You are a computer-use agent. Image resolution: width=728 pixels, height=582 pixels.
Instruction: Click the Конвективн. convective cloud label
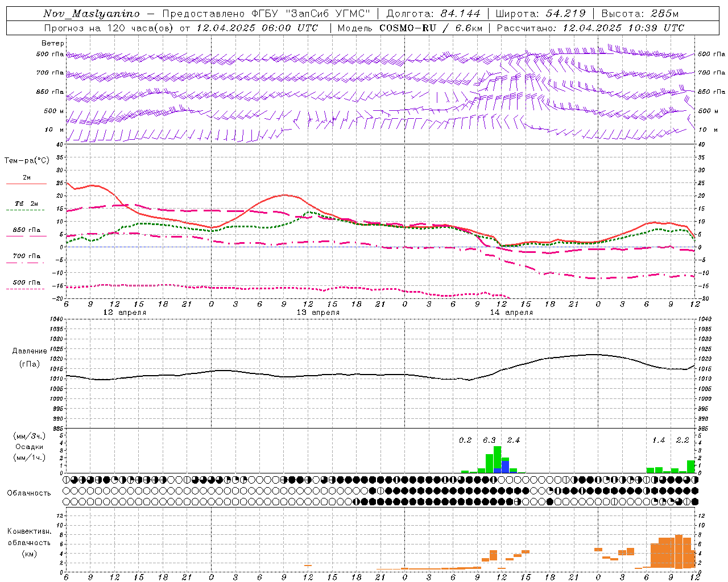[x=29, y=531]
